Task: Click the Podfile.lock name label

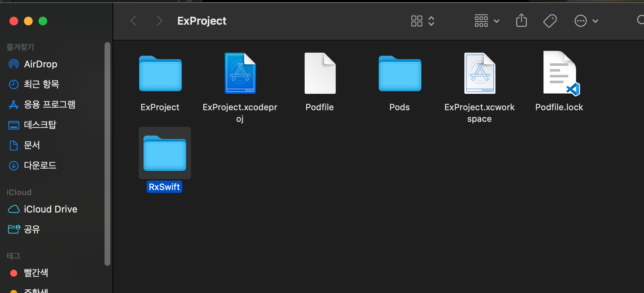Action: coord(559,107)
